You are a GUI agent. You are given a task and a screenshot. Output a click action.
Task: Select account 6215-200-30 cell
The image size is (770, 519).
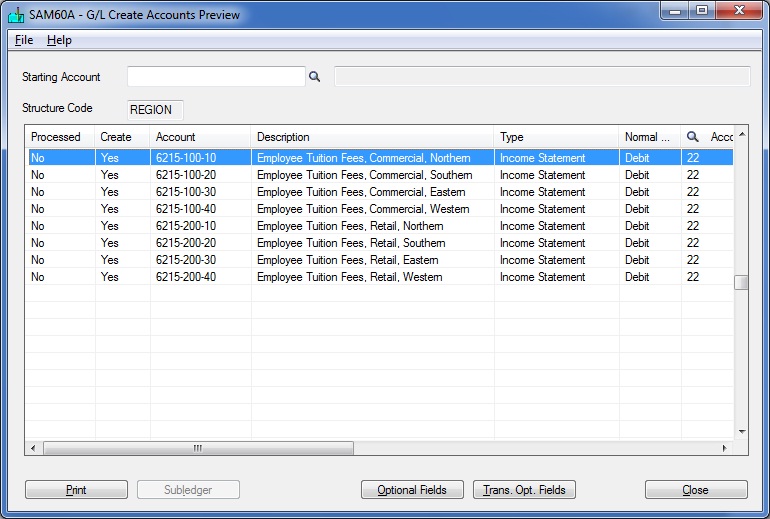[x=200, y=260]
